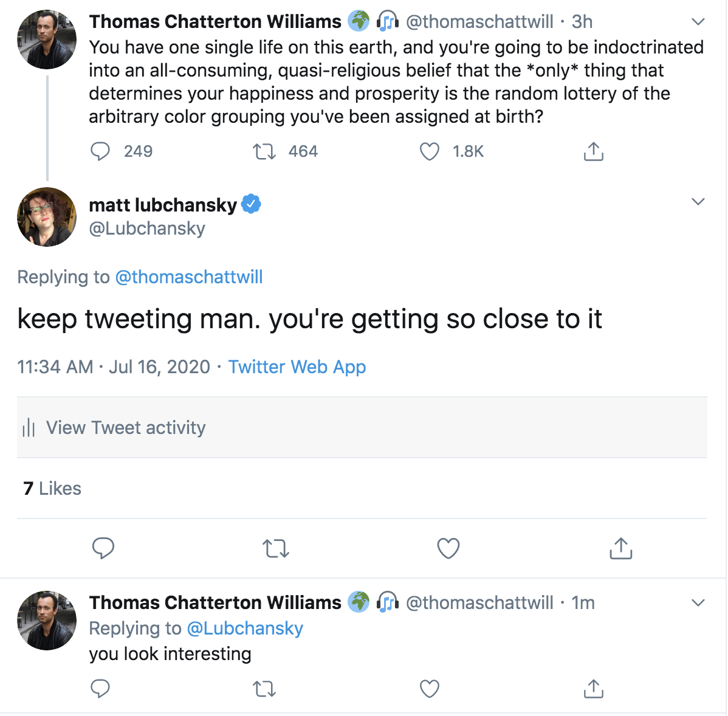Screen dimensions: 728x716
Task: Open View Tweet activity
Action: [126, 428]
